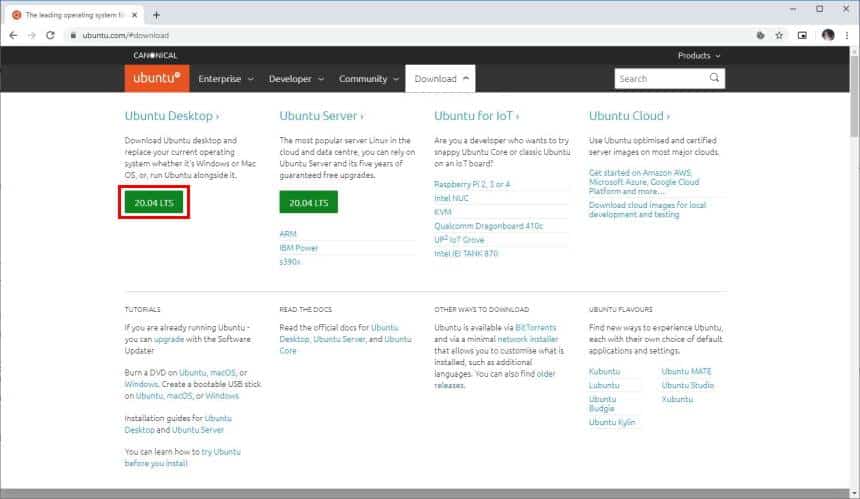Open the Ubuntu Server heading link
Viewport: 860px width, 499px height.
(321, 116)
